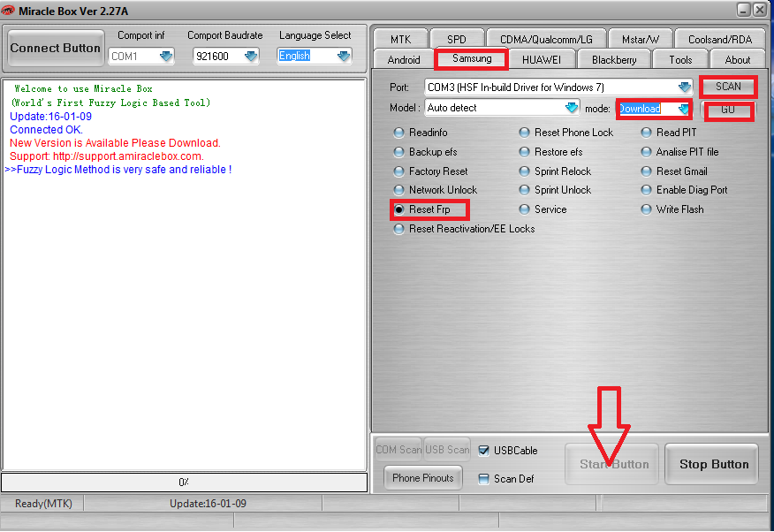Image resolution: width=774 pixels, height=532 pixels.
Task: Click the USB Scan button
Action: [x=447, y=450]
